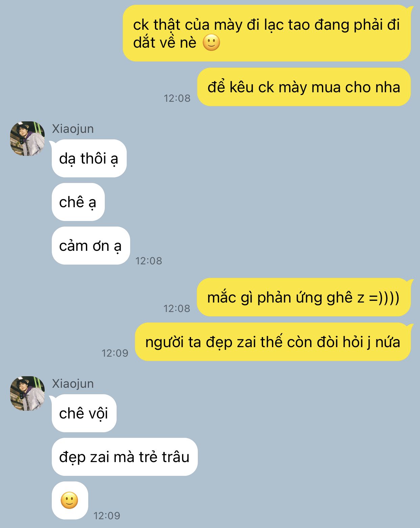Tap the 'cảm ơn ạ' message bubble
Viewport: 420px width, 528px height.
tap(91, 246)
